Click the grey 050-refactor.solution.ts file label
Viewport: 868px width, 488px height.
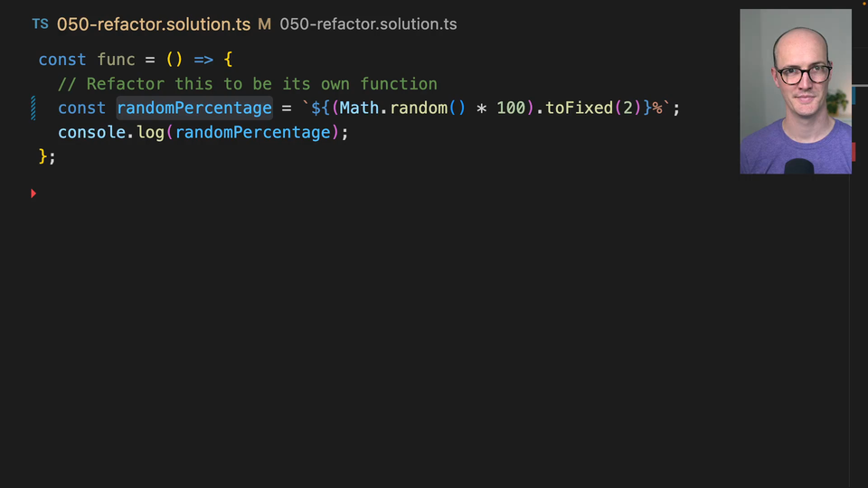pos(368,23)
